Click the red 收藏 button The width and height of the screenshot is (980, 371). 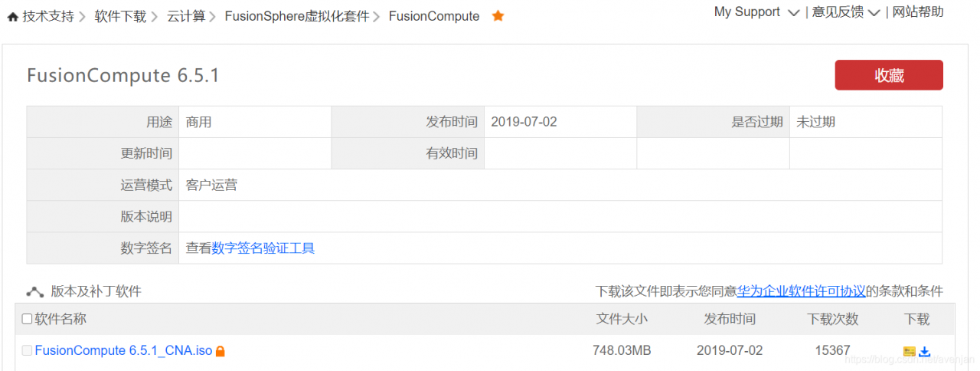[889, 75]
